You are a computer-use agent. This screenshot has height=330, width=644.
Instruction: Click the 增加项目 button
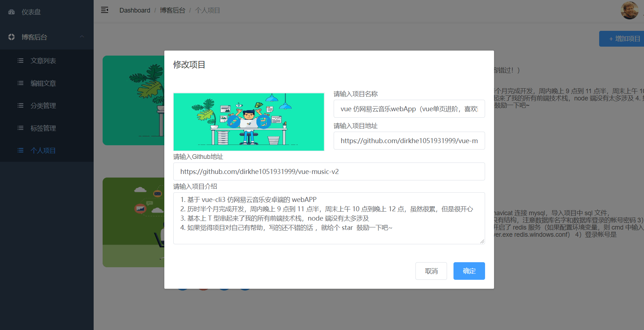tap(622, 39)
